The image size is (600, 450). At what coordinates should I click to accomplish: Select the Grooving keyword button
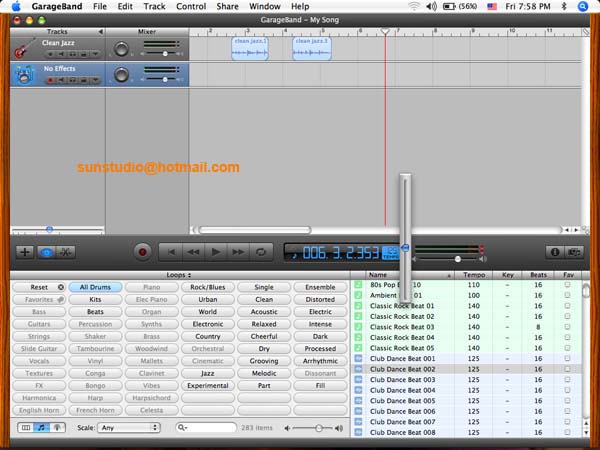point(264,361)
